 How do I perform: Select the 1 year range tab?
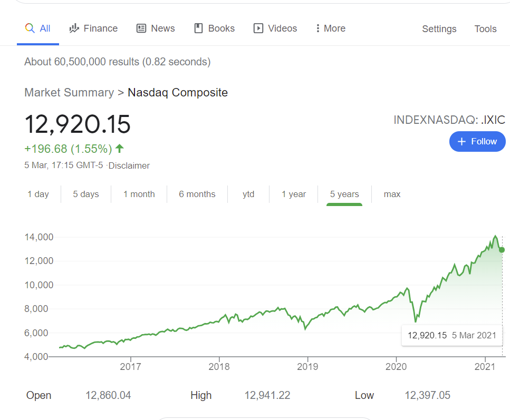[294, 194]
